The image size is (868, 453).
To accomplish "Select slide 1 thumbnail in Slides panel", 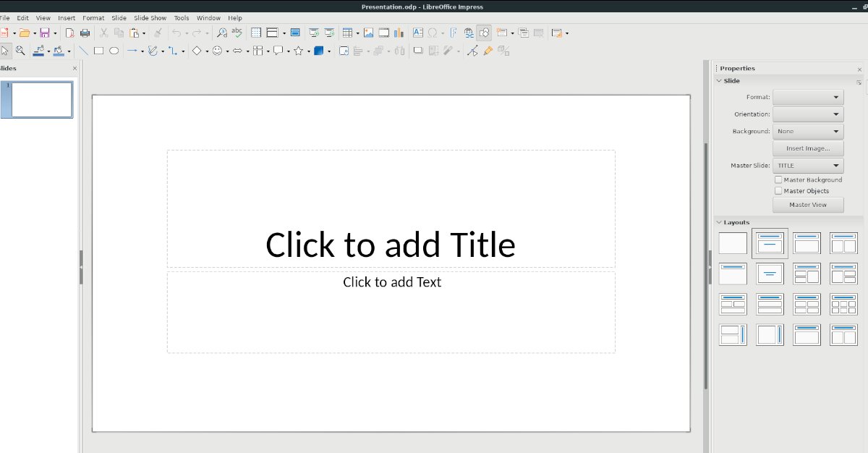I will click(x=42, y=99).
